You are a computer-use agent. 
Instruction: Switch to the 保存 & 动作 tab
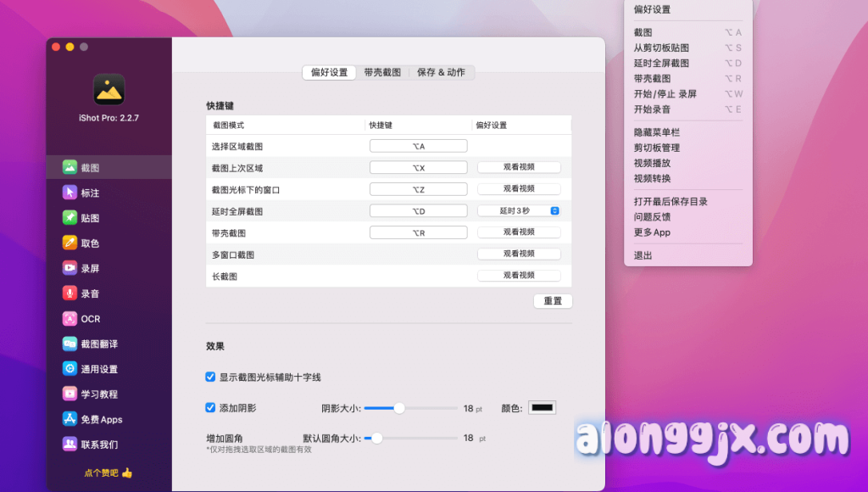pos(441,73)
